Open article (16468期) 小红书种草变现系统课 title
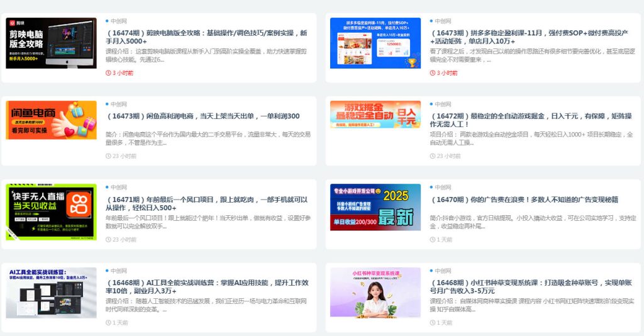The width and height of the screenshot is (644, 336). (531, 287)
